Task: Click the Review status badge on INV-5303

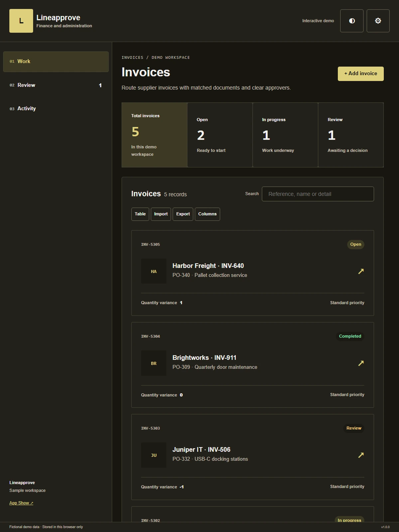Action: pyautogui.click(x=354, y=428)
